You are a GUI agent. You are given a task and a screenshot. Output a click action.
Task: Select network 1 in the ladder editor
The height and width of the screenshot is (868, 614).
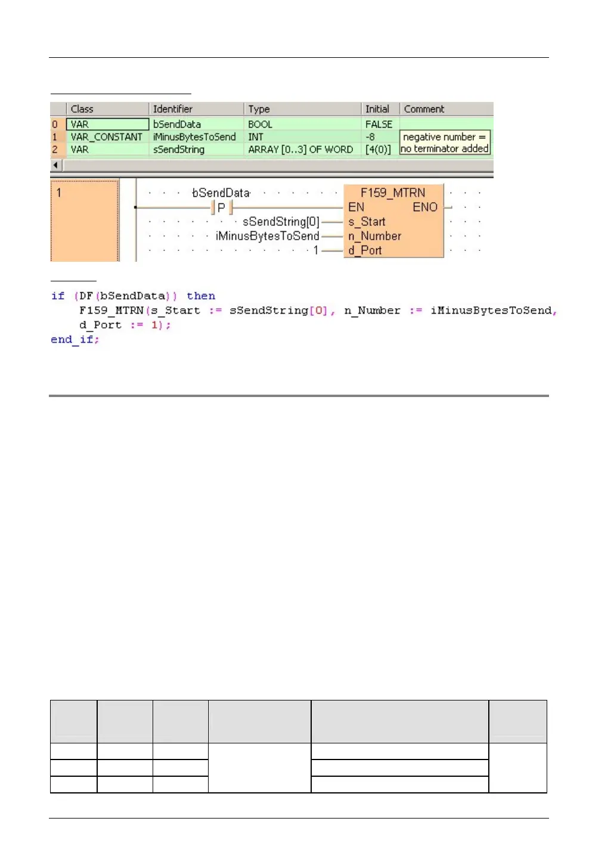click(x=85, y=220)
